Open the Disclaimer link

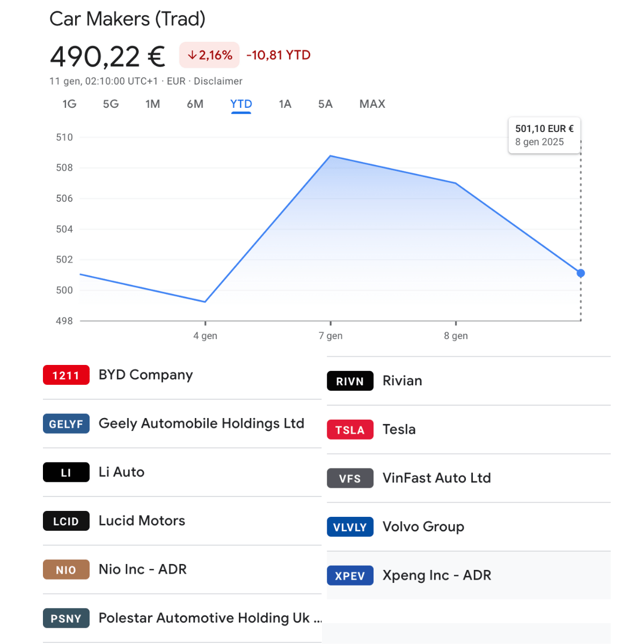click(x=218, y=81)
